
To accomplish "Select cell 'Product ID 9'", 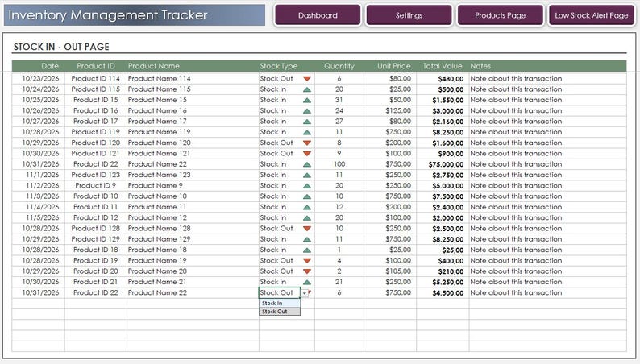I will [x=95, y=185].
